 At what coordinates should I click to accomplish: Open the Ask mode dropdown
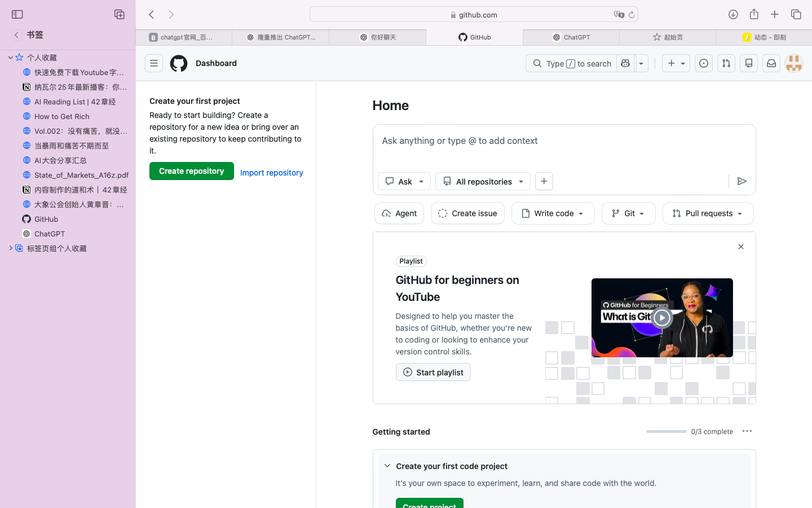point(404,181)
